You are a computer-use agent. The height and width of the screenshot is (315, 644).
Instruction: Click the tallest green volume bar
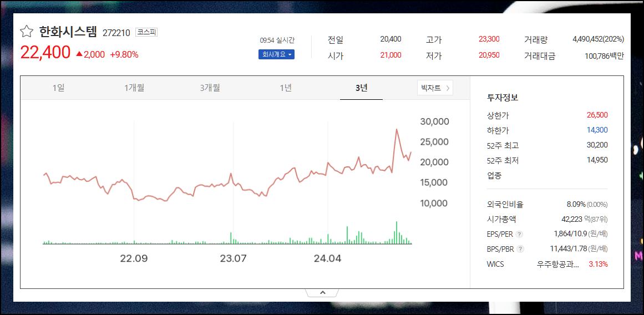397,233
